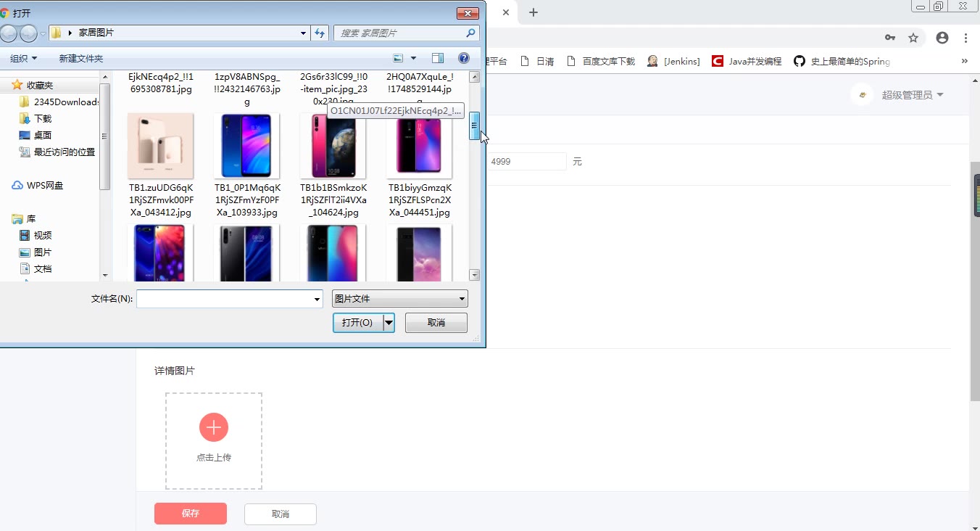Click file list scroll down arrow
This screenshot has width=980, height=531.
click(475, 275)
